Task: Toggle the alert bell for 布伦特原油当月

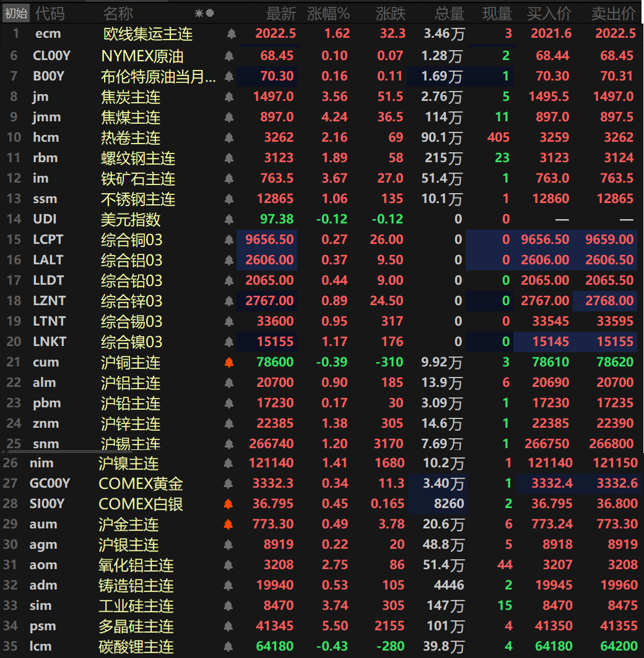Action: click(x=228, y=76)
